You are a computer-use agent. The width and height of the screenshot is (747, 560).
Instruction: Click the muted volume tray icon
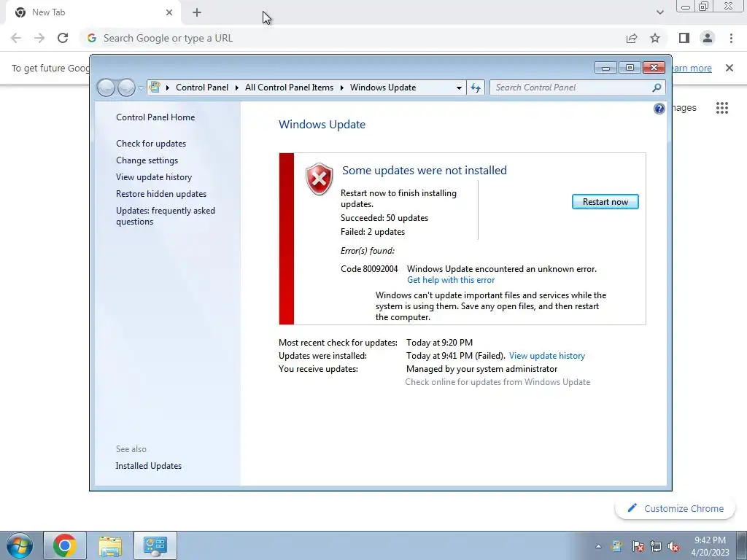pos(673,547)
